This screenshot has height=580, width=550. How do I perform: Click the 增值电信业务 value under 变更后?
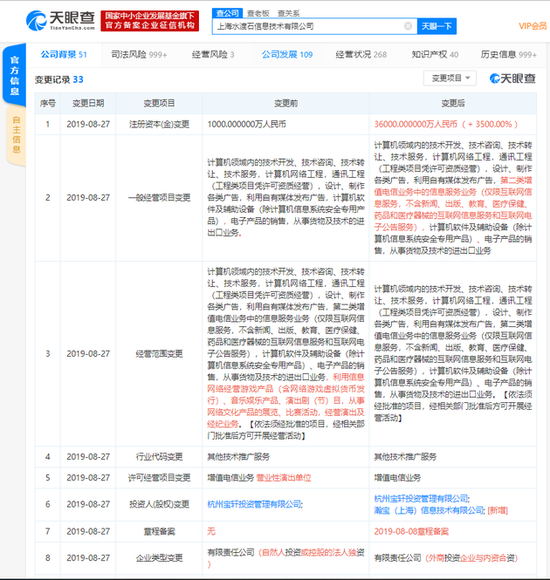coord(398,478)
